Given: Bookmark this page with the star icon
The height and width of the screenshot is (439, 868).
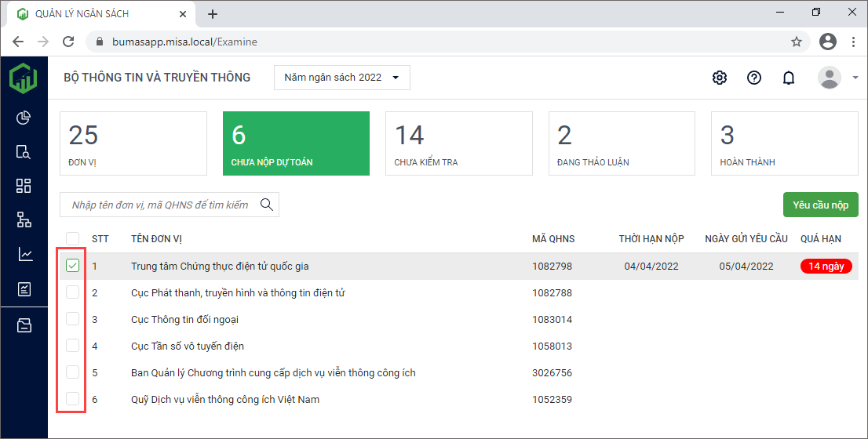Looking at the screenshot, I should coord(797,42).
